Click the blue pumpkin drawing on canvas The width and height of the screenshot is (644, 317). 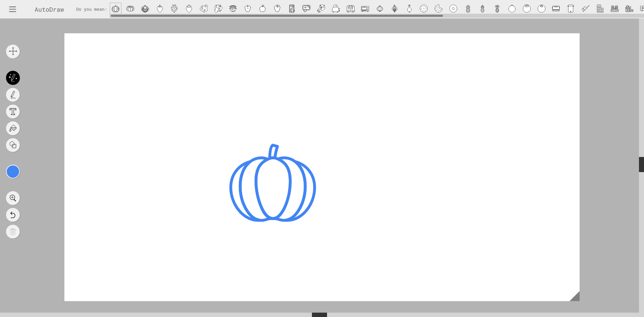tap(273, 183)
